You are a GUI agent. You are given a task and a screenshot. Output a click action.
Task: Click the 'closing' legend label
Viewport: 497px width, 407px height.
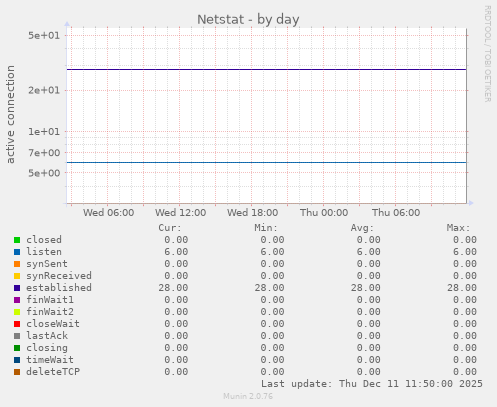point(47,348)
